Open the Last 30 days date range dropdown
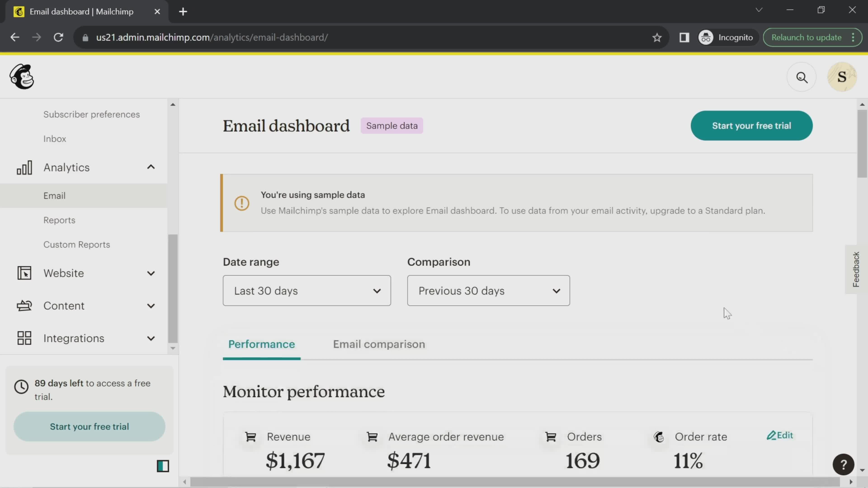Image resolution: width=868 pixels, height=488 pixels. pyautogui.click(x=306, y=290)
